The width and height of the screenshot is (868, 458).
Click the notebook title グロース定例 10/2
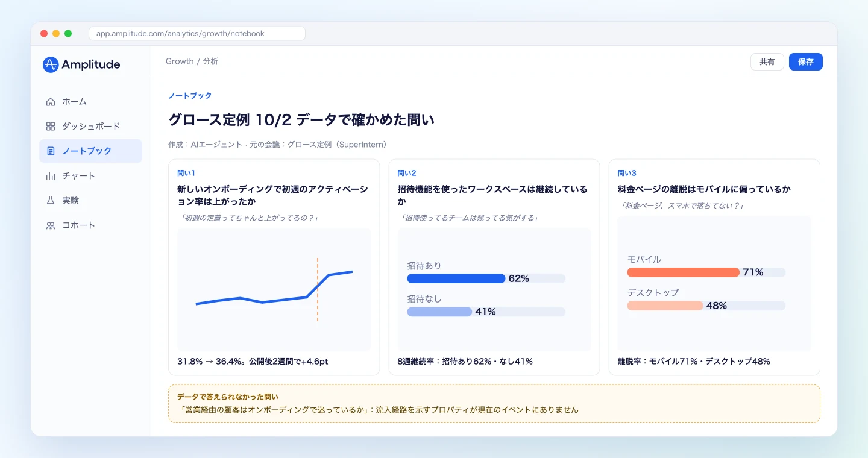click(x=301, y=120)
